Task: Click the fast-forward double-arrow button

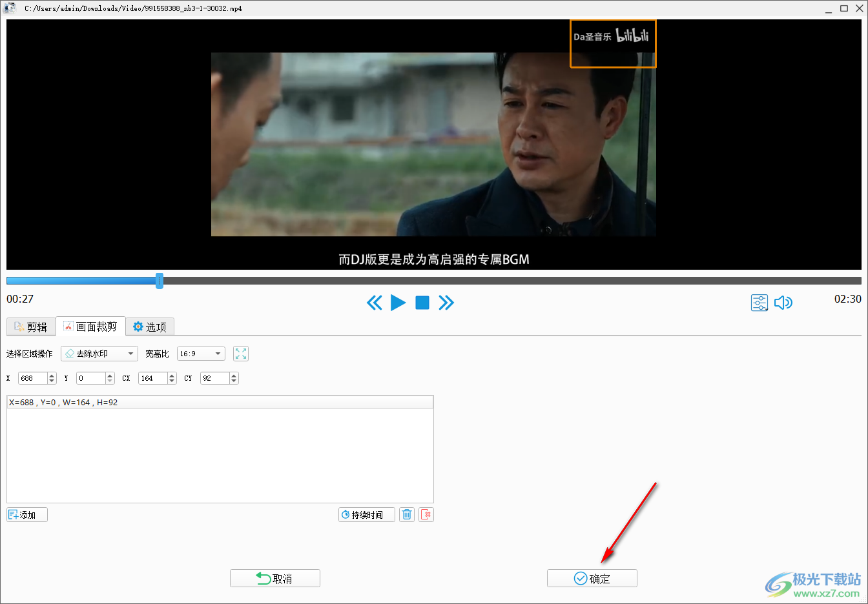Action: 446,303
